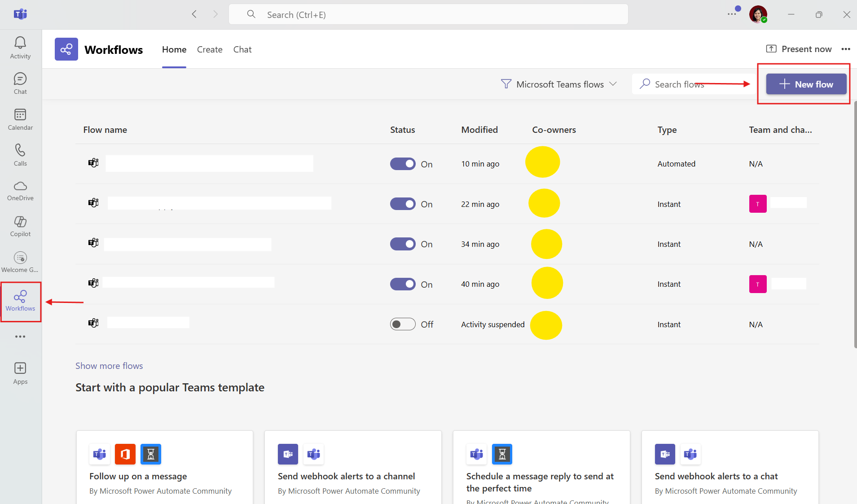
Task: Click the Search flows field
Action: [x=694, y=84]
